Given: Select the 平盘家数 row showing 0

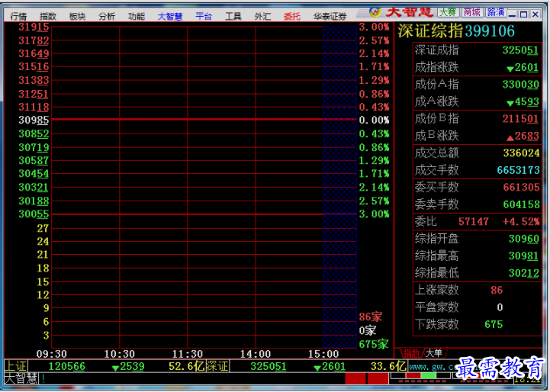Looking at the screenshot, I should pos(477,307).
